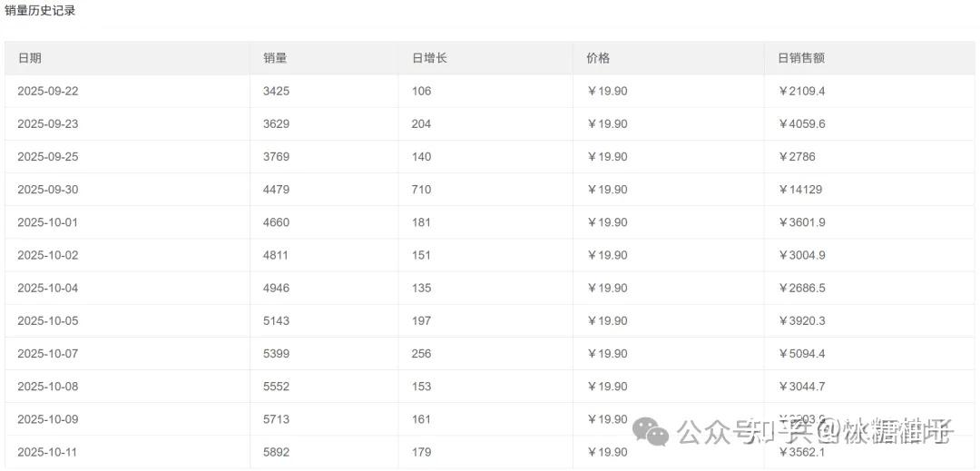Click the 销量历史记录 section title
980x471 pixels.
40,11
